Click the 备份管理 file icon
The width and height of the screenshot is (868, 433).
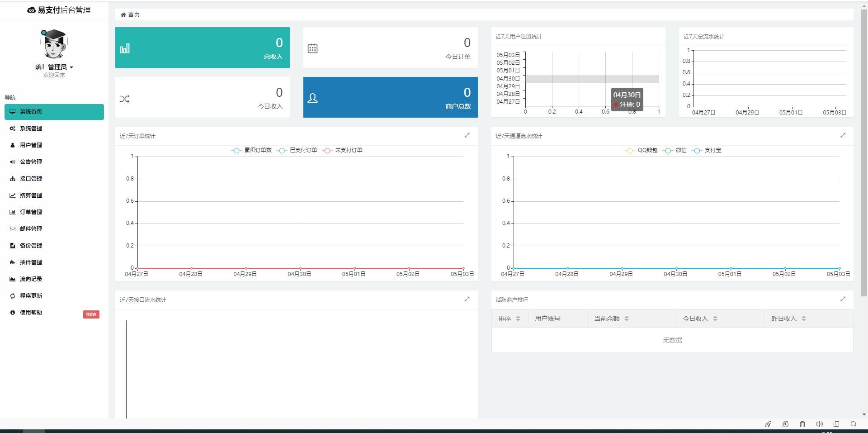12,246
